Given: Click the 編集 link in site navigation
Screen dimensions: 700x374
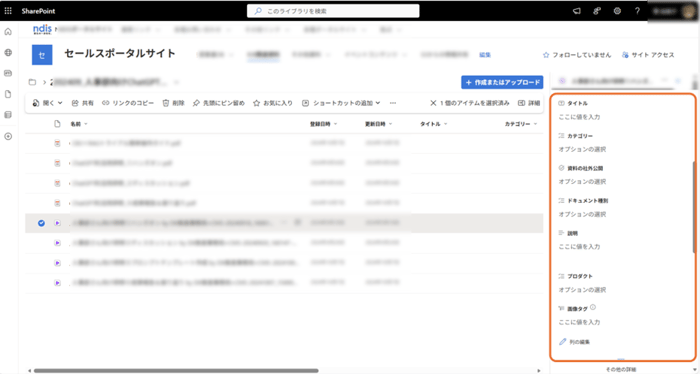Looking at the screenshot, I should tap(485, 55).
